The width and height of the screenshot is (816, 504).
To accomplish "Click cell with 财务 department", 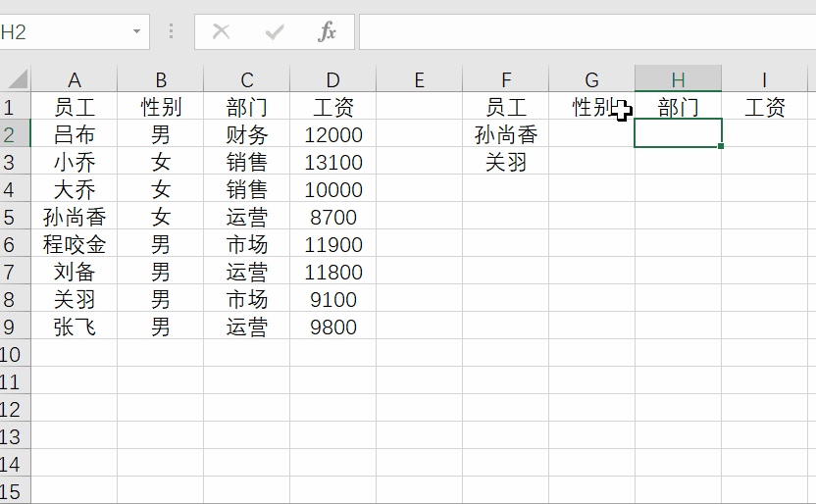I will pyautogui.click(x=247, y=134).
